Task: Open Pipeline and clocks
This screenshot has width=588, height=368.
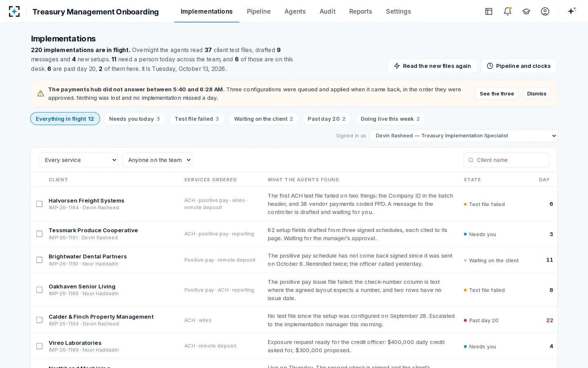Action: click(x=519, y=66)
